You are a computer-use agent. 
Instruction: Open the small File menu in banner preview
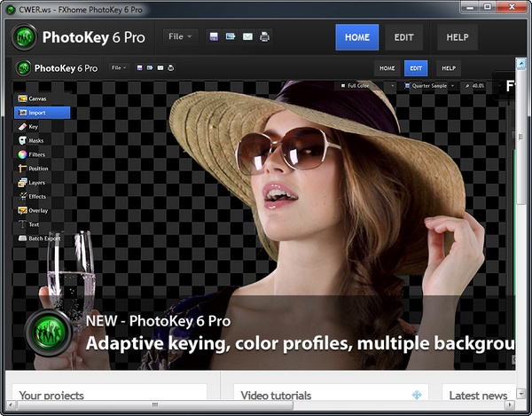pyautogui.click(x=119, y=68)
